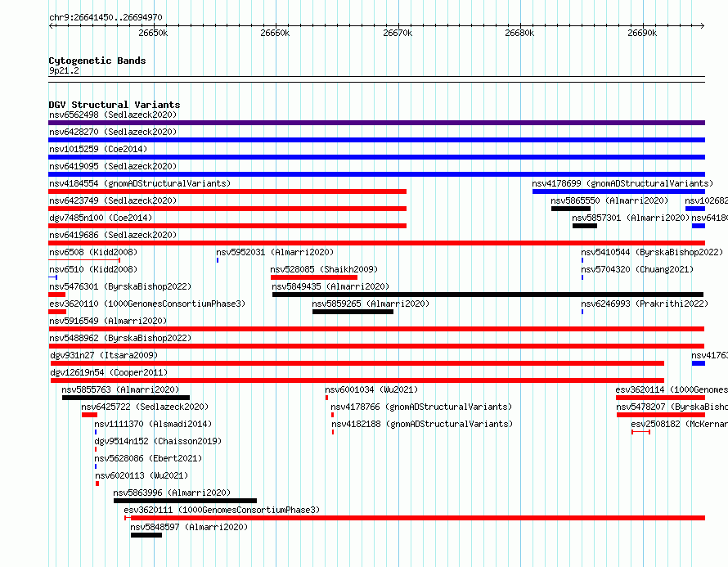Click the black bar under nsv5865550
This screenshot has width=728, height=567.
(x=571, y=209)
